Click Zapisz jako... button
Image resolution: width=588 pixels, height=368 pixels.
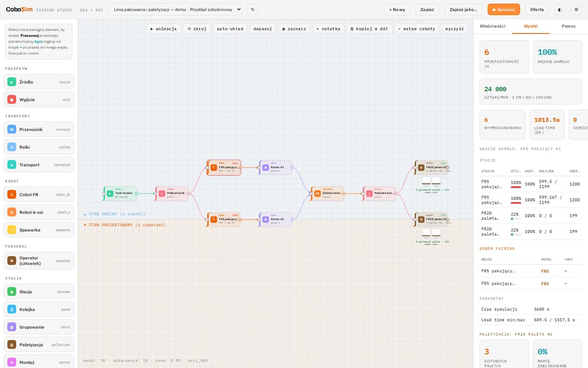click(x=463, y=10)
